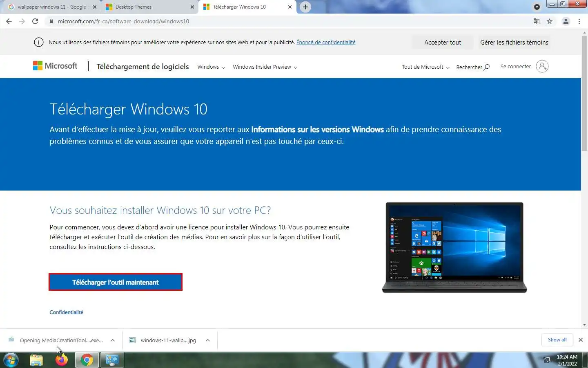
Task: Expand Windows Insider Preview menu
Action: 265,67
